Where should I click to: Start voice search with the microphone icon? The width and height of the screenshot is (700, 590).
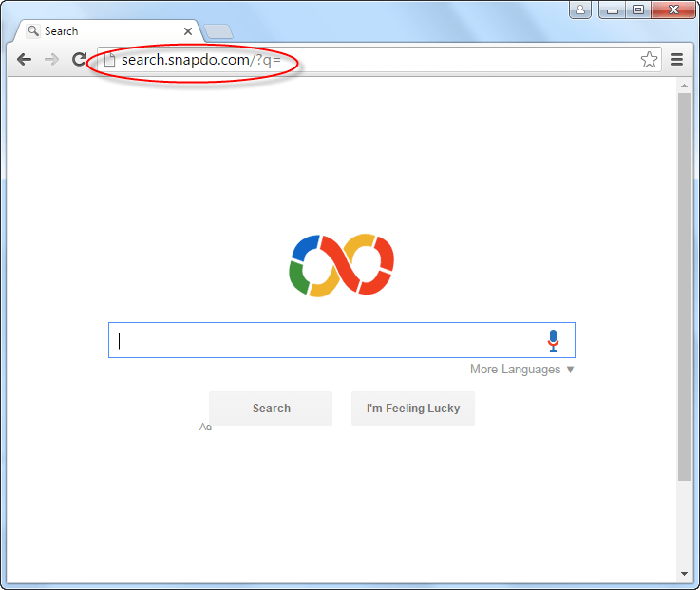coord(553,340)
